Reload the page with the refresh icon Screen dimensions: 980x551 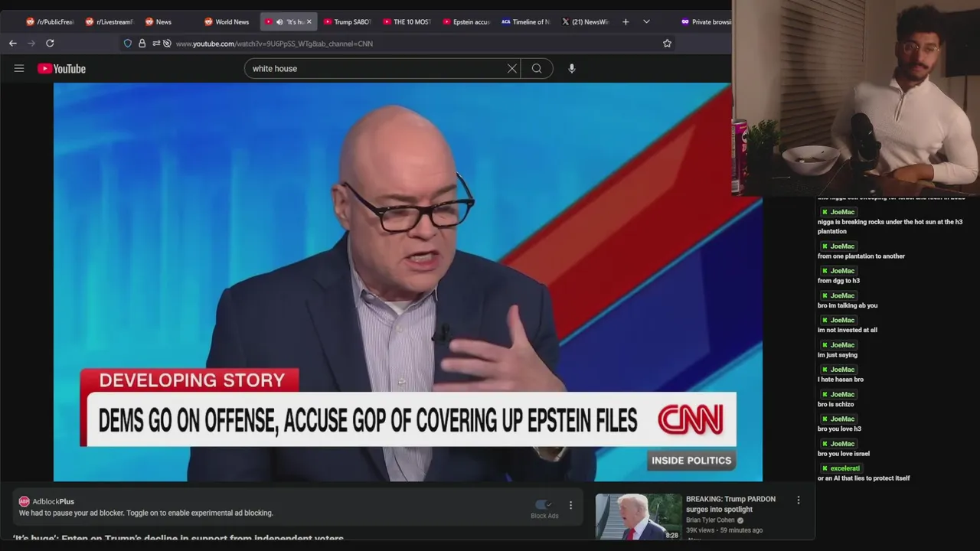50,44
